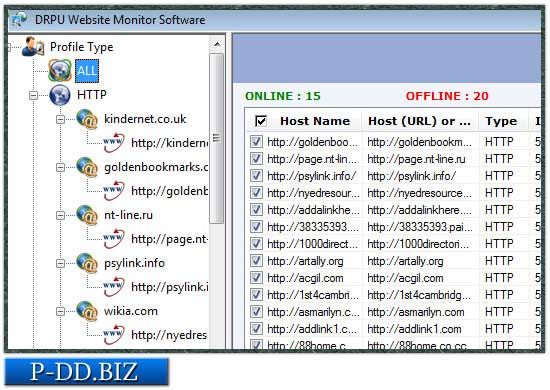Uncheck the http://psylink.info/ row checkbox
Viewport: 550px width, 390px height.
tap(256, 175)
